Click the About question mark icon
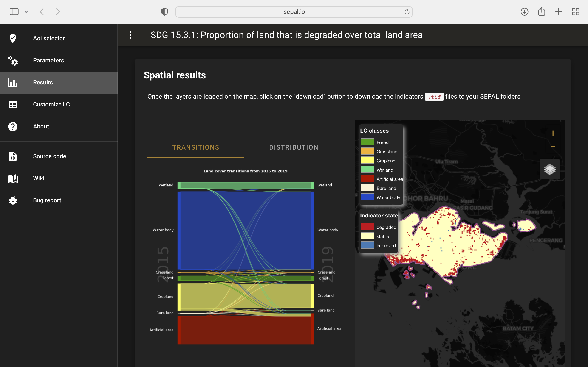The width and height of the screenshot is (588, 367). 13,126
